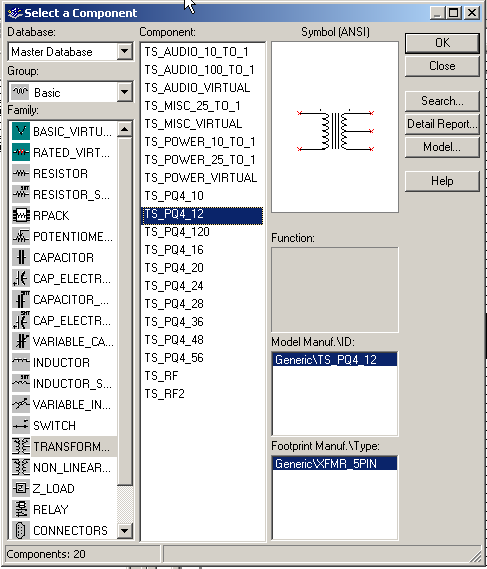
Task: Click Family list scroll up arrow
Action: pyautogui.click(x=124, y=129)
